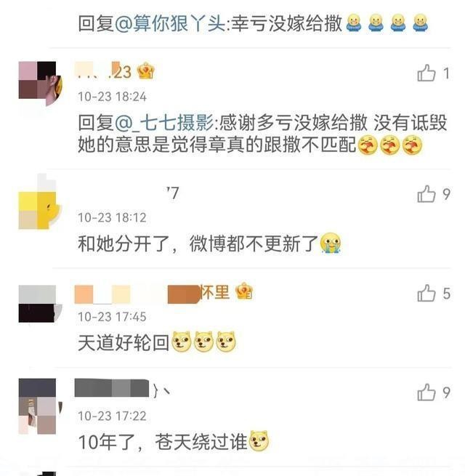Open the @算你狠丫头 mention link
The width and height of the screenshot is (465, 476).
pyautogui.click(x=171, y=23)
